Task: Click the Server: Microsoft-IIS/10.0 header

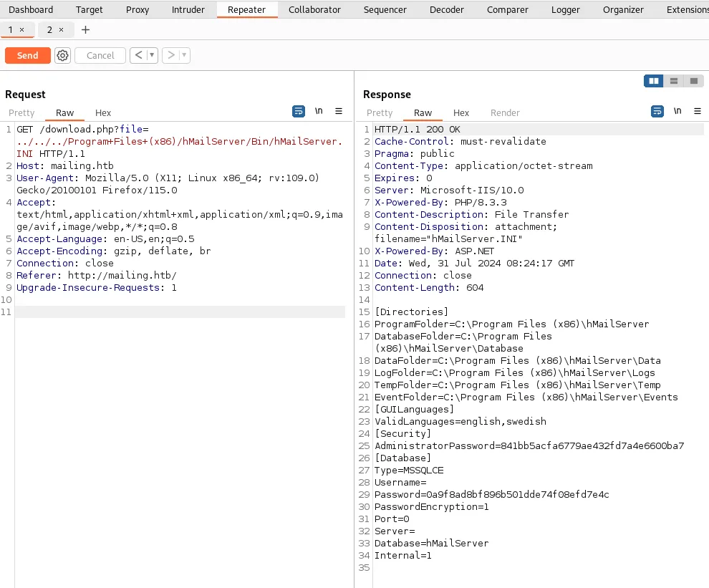Action: [x=449, y=191]
